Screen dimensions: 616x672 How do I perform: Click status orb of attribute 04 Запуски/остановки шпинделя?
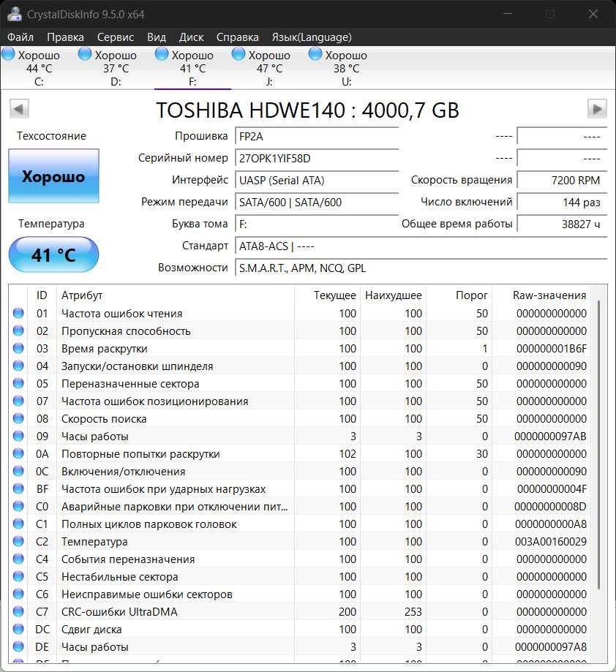click(18, 366)
